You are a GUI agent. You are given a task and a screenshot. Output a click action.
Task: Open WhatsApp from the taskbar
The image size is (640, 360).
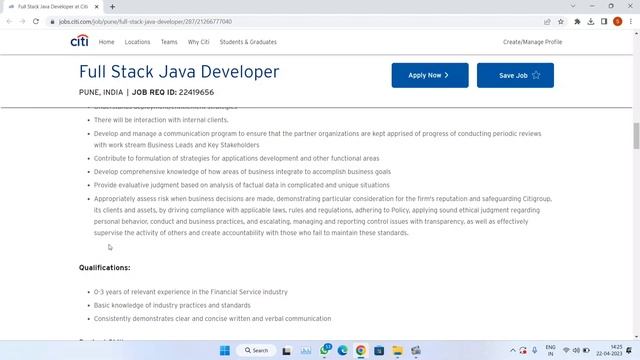pyautogui.click(x=325, y=350)
